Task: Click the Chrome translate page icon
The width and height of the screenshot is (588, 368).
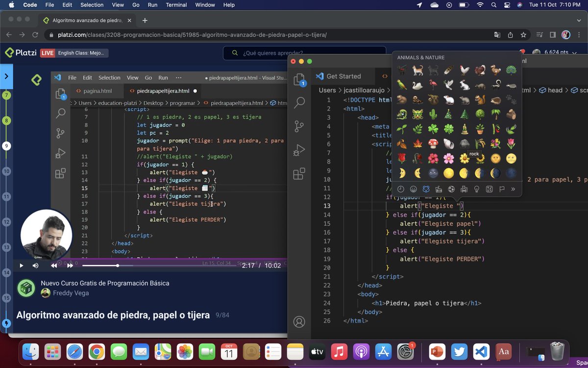Action: click(x=497, y=35)
